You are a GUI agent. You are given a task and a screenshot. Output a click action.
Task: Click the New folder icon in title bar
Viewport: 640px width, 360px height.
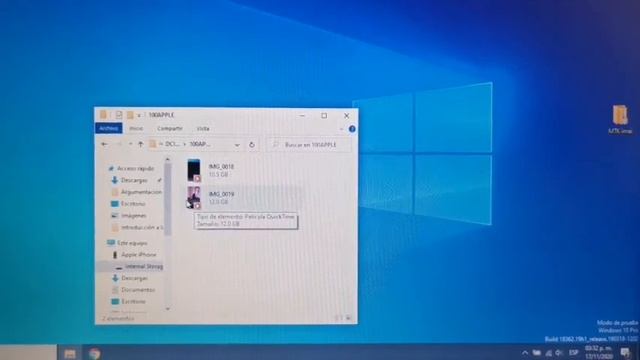click(x=130, y=115)
